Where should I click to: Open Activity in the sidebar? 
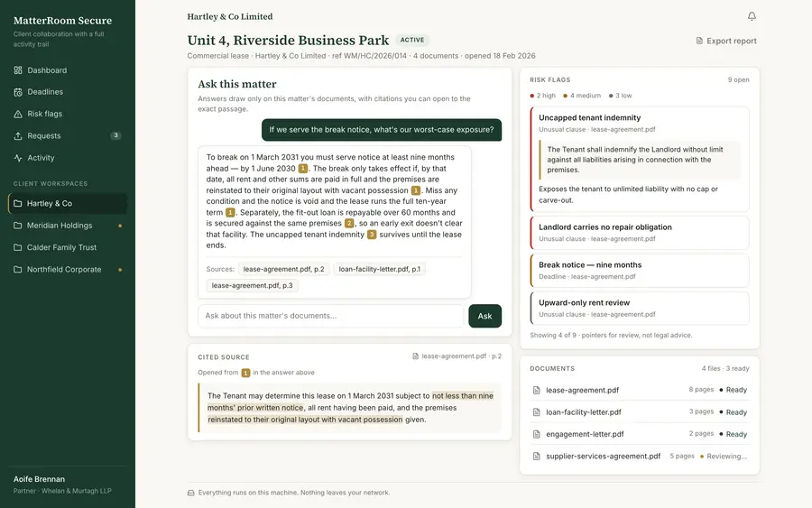(68, 158)
